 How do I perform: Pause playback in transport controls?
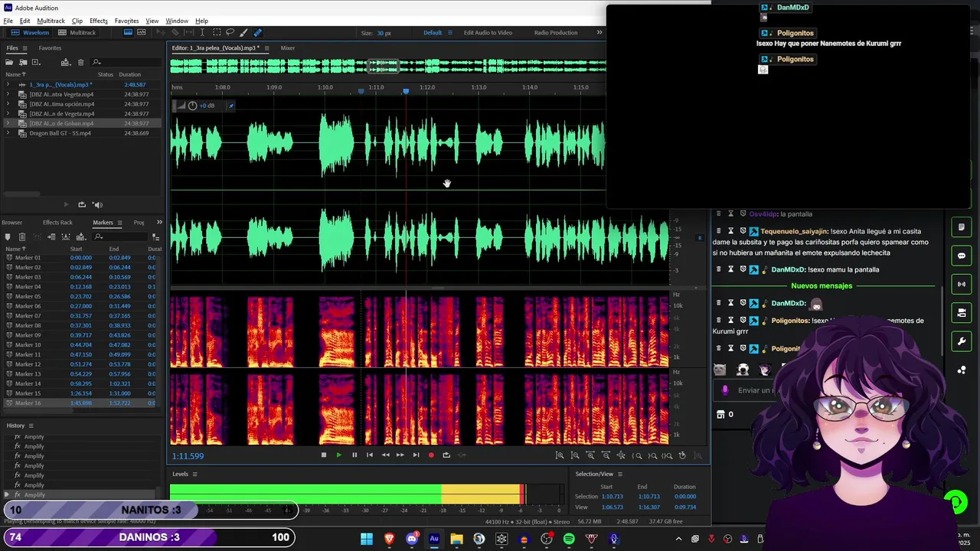[354, 455]
